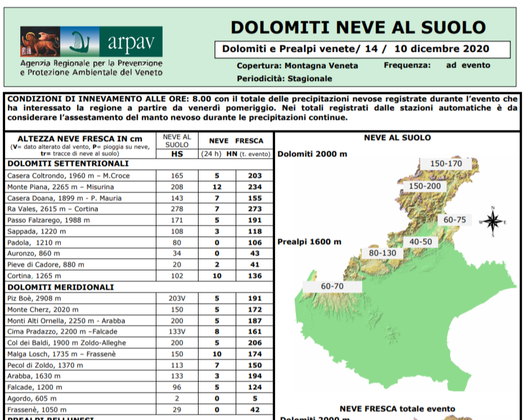
Task: Click the DOLOMITI SETTENTRIONALI section heading
Action: tap(68, 164)
